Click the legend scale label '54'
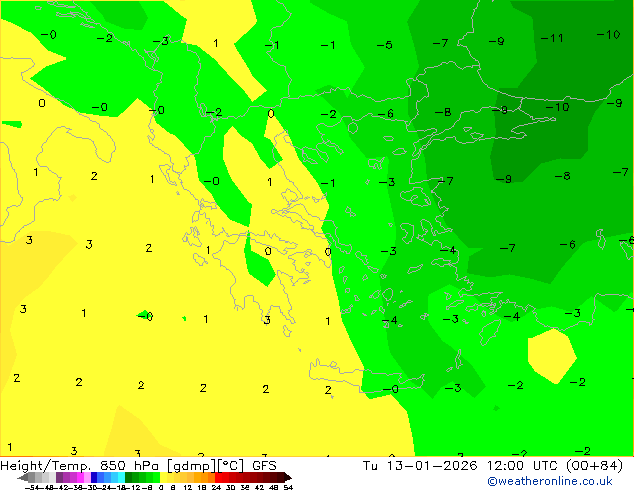 point(288,487)
